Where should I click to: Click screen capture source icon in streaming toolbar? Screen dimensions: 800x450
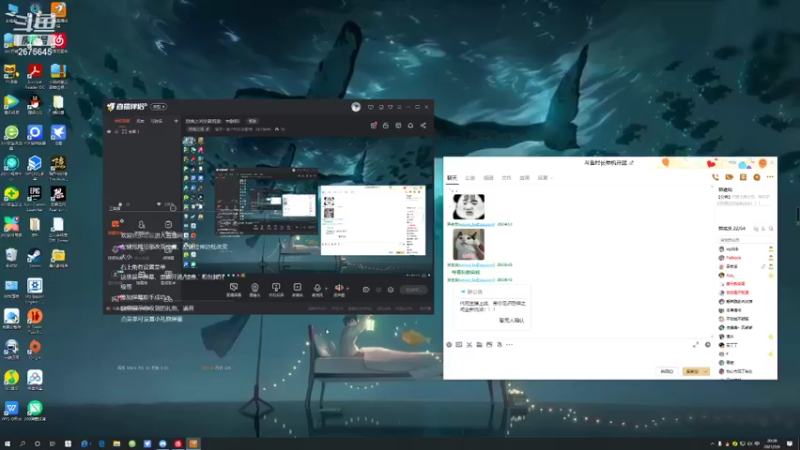(x=234, y=288)
